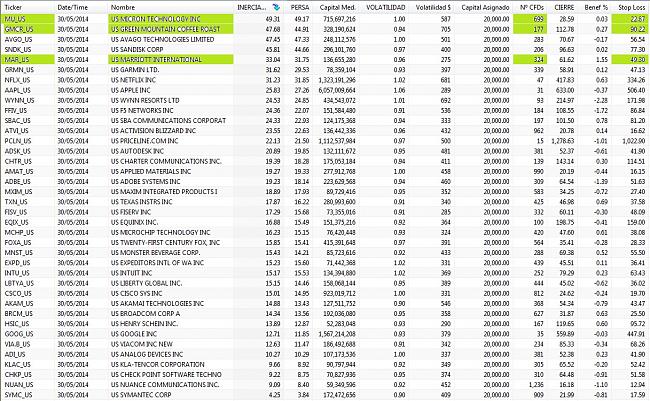Select the NFLX_US ticker cell
The height and width of the screenshot is (401, 650).
click(17, 80)
